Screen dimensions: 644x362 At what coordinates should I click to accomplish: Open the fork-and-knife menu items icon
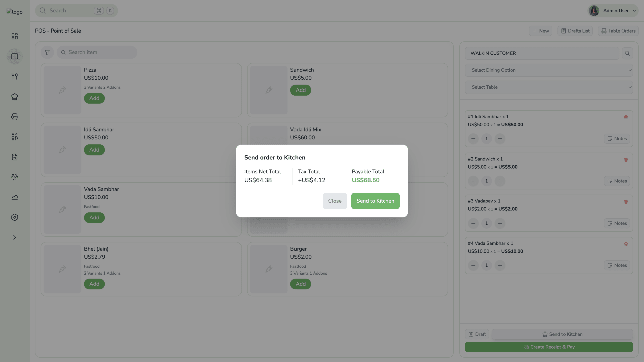14,76
